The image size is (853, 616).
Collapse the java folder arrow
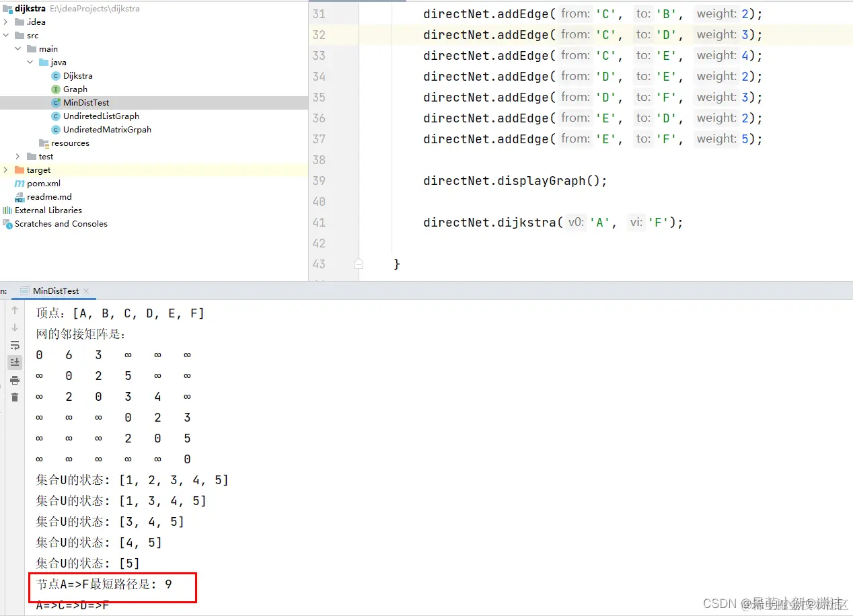click(30, 63)
